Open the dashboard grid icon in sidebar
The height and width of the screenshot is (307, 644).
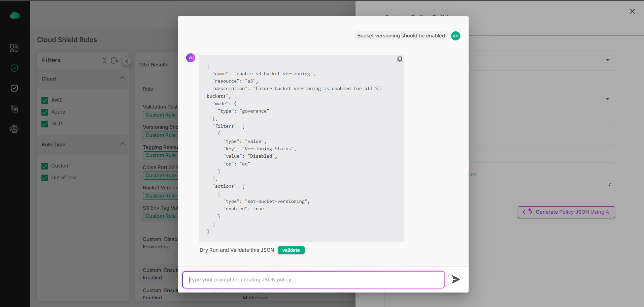[14, 48]
